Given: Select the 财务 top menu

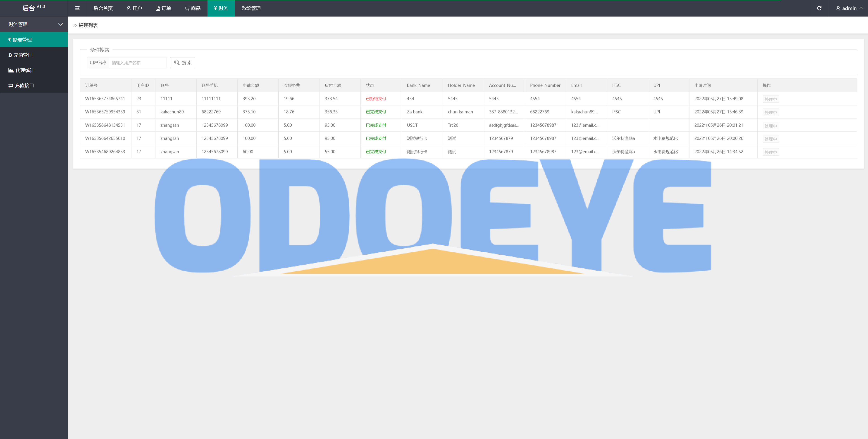Looking at the screenshot, I should pyautogui.click(x=221, y=8).
